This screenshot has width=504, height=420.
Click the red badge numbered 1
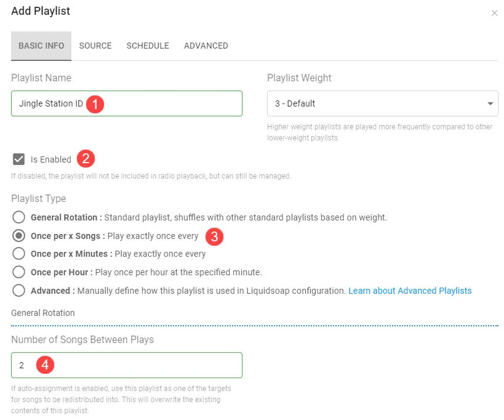point(95,103)
